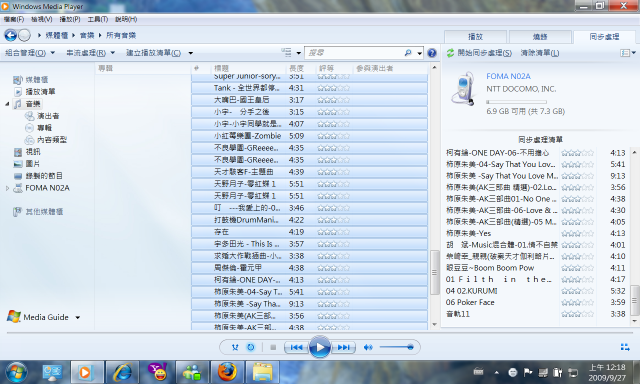
Task: Open the sync list options icon
Action: [624, 53]
